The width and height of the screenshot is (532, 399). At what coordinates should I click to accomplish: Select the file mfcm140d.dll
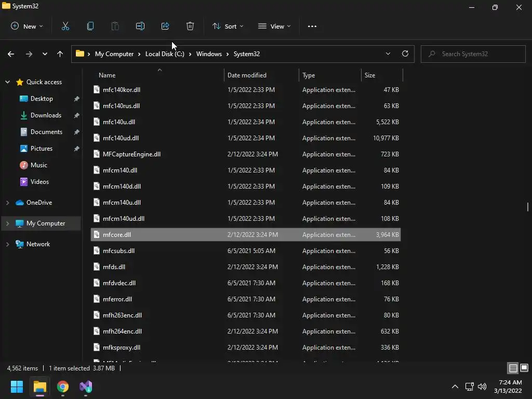coord(246,187)
